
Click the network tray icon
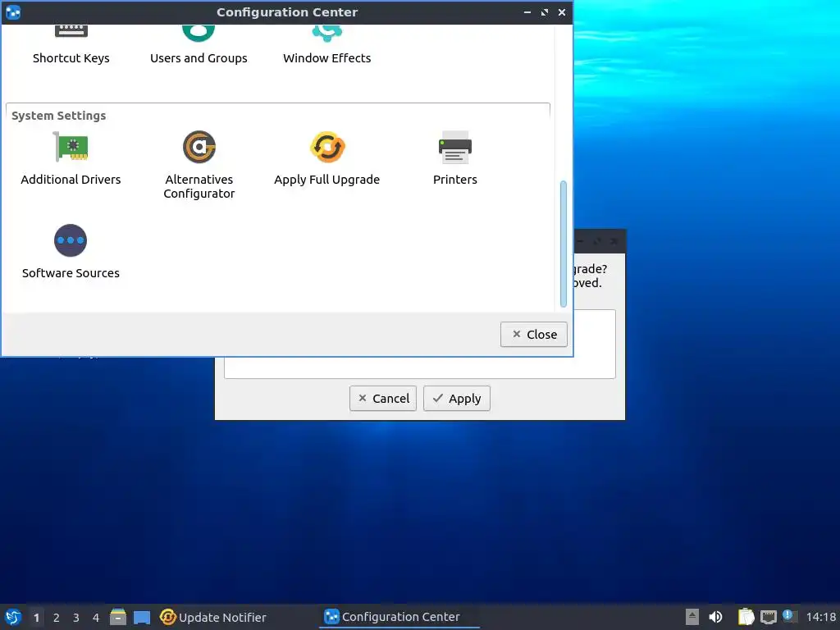click(768, 617)
